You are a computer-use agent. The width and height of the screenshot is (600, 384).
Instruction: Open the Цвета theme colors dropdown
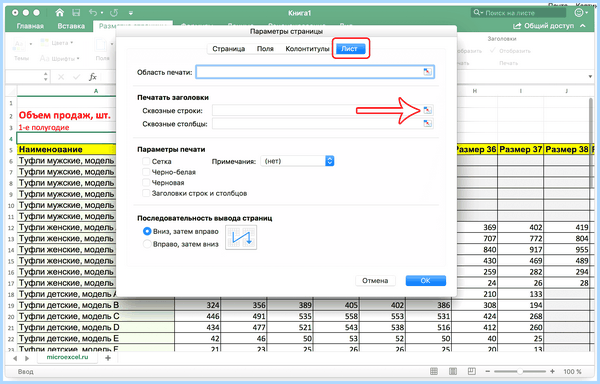pos(57,43)
